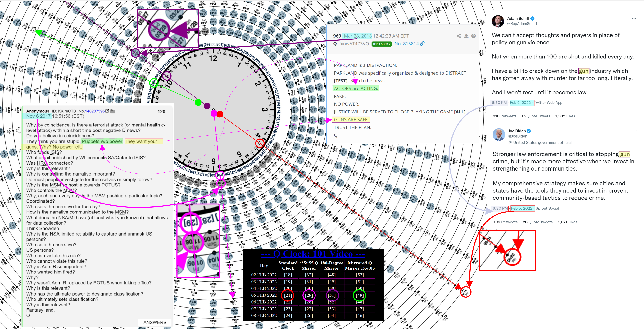The height and width of the screenshot is (330, 644).
Task: Open the Q Clock: 101 Video link
Action: pos(313,254)
